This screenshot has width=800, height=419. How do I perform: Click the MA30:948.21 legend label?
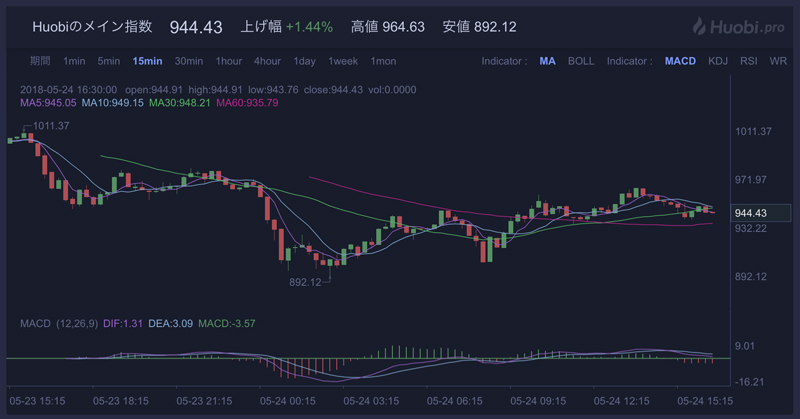(x=180, y=103)
